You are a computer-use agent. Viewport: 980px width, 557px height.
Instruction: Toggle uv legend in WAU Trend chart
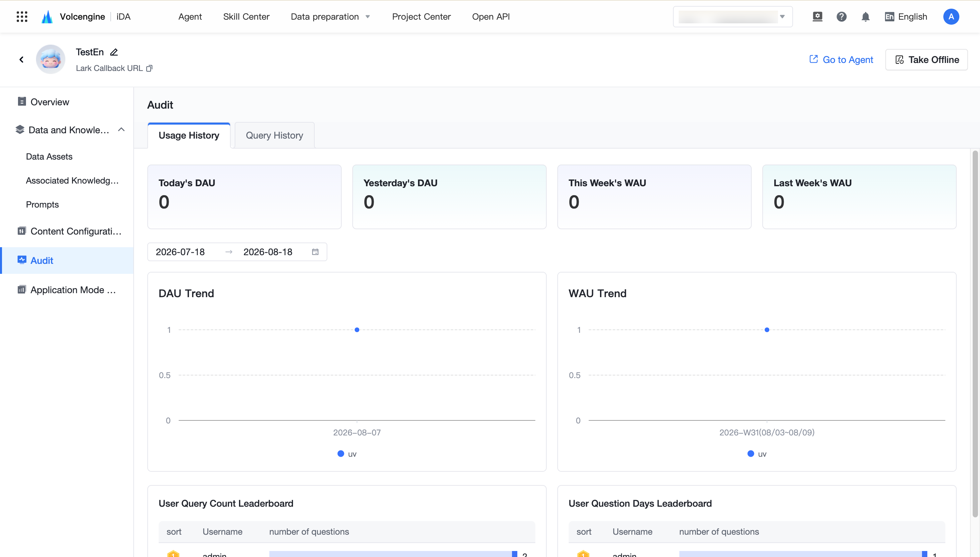pyautogui.click(x=757, y=454)
